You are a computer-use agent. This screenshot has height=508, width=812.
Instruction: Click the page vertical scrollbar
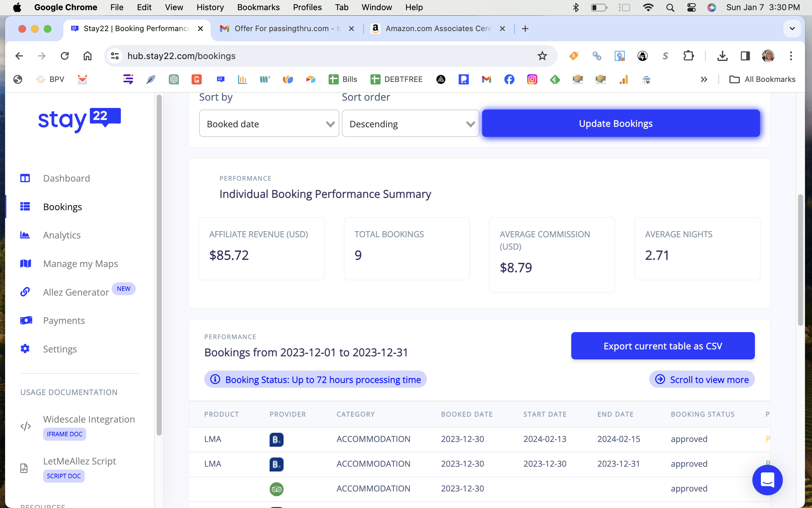tap(800, 260)
